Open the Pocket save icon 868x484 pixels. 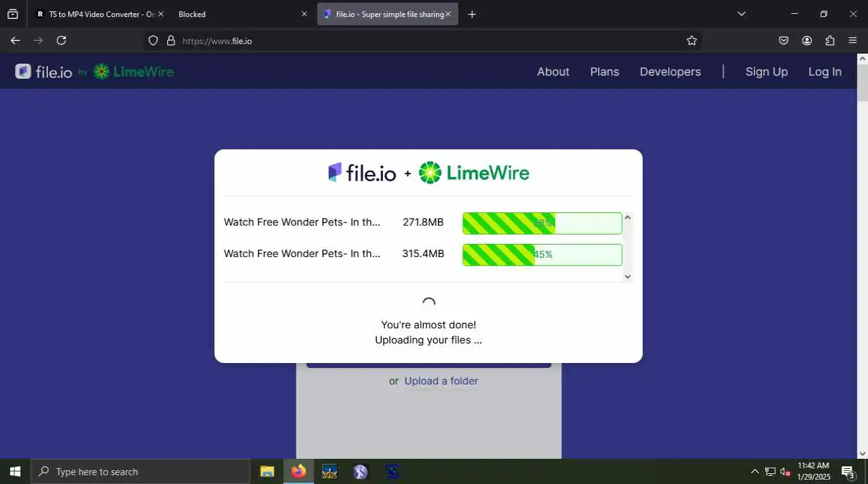(x=783, y=40)
